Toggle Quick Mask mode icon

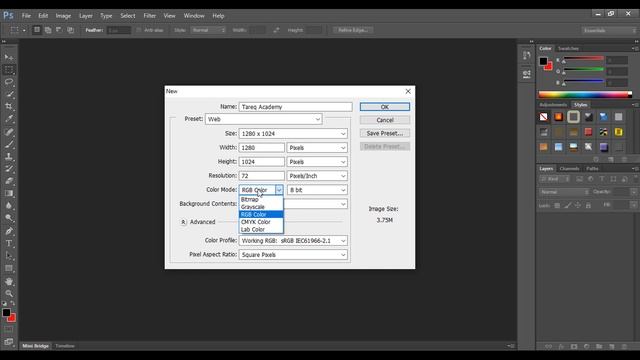click(x=9, y=329)
